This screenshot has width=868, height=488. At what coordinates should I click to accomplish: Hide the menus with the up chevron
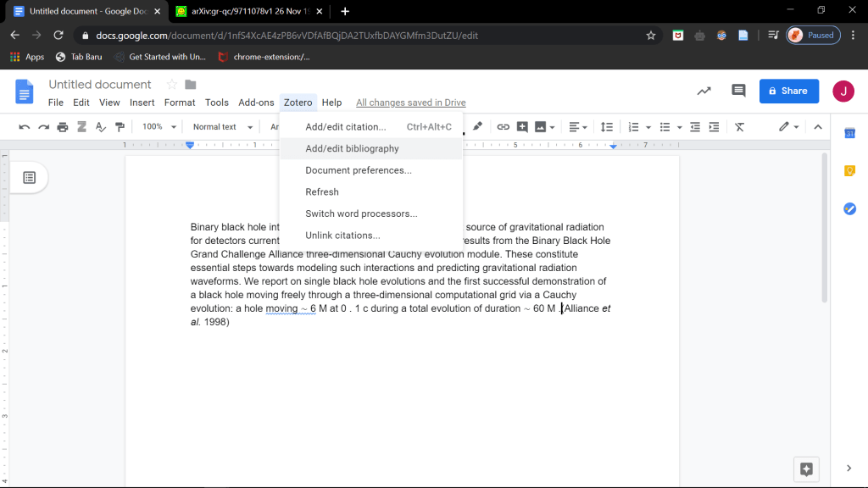(818, 127)
